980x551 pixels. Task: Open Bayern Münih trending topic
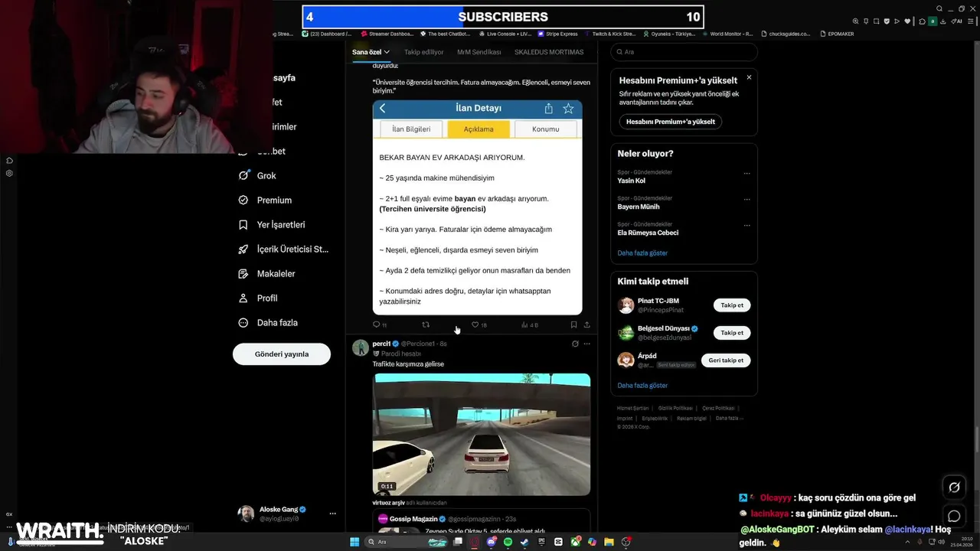pos(639,207)
